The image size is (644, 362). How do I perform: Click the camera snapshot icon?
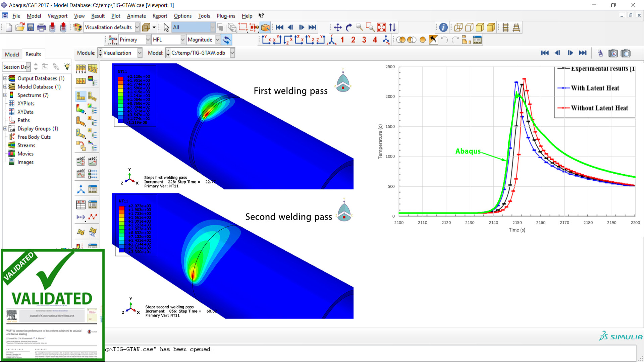pos(626,53)
